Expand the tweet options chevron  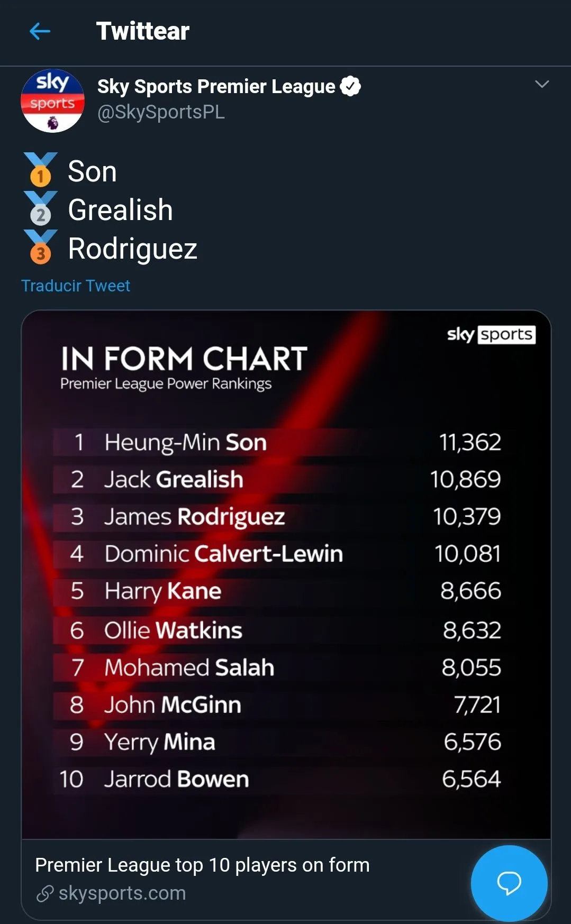542,84
